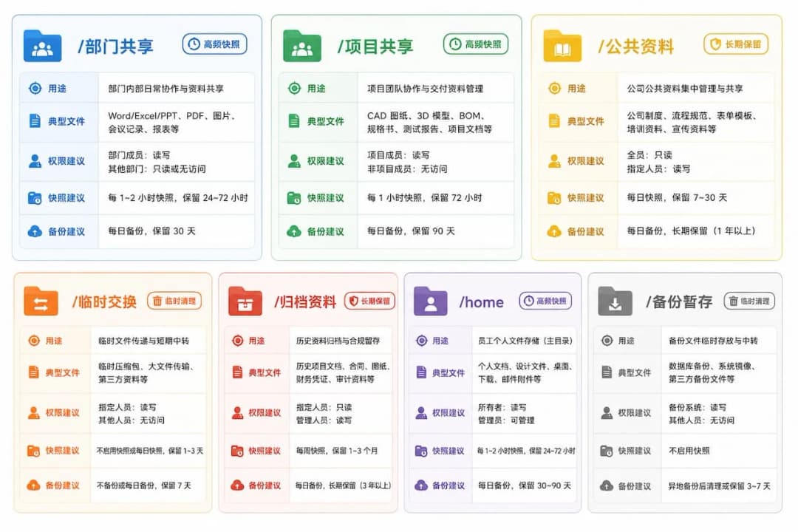Image resolution: width=798 pixels, height=532 pixels.
Task: Click the 快照建议 folder icon in /部门共享
Action: point(35,198)
